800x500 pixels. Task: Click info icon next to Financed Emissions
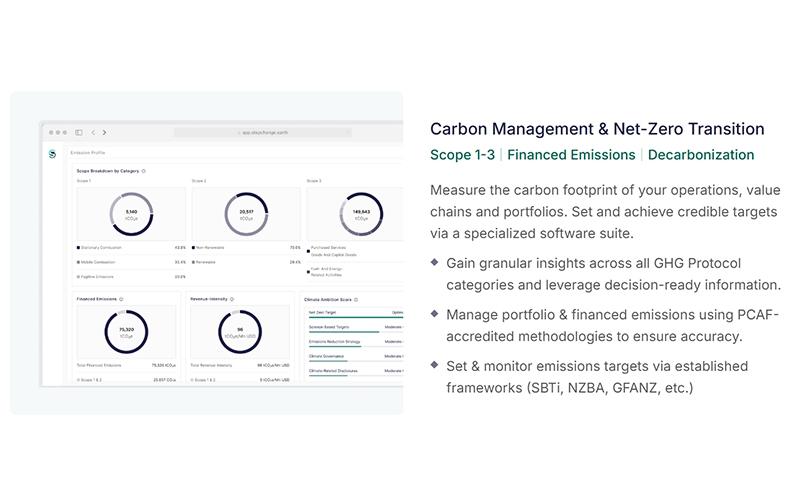(x=121, y=299)
